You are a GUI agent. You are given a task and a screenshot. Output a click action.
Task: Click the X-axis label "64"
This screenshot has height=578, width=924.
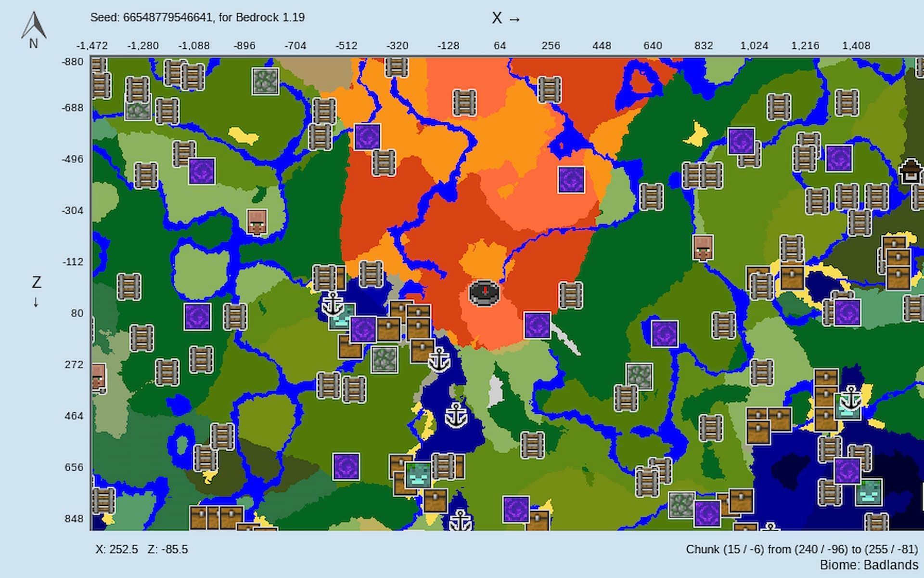click(x=500, y=46)
